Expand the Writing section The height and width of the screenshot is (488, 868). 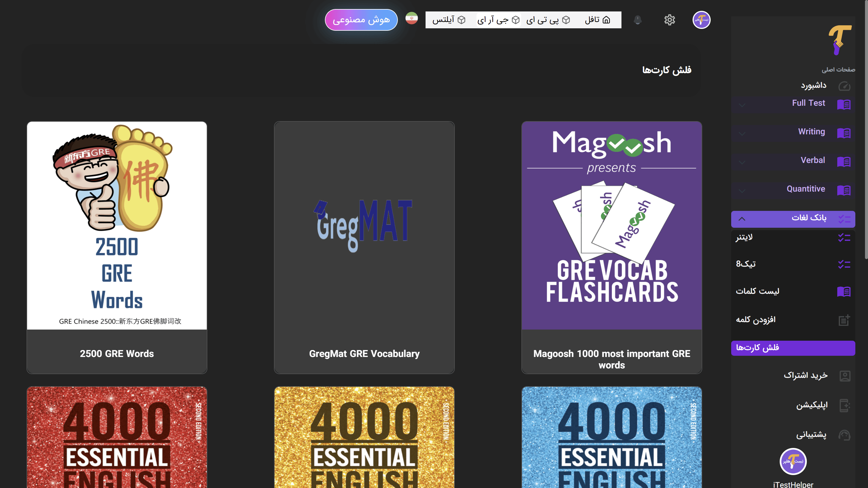click(x=742, y=134)
